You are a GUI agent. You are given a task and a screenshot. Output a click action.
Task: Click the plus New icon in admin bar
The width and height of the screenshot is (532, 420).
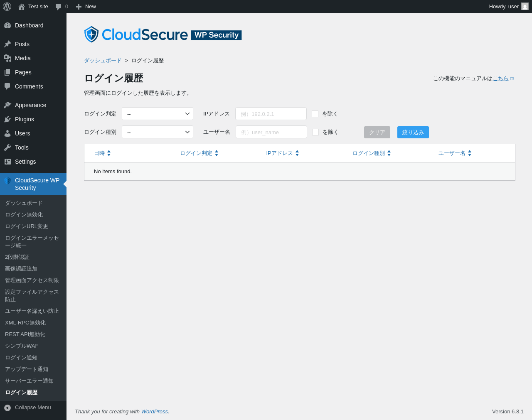(x=79, y=7)
